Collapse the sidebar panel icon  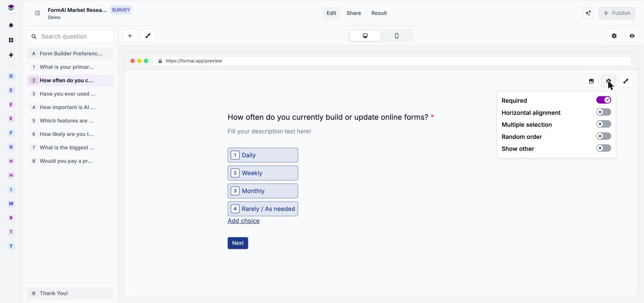tap(37, 13)
